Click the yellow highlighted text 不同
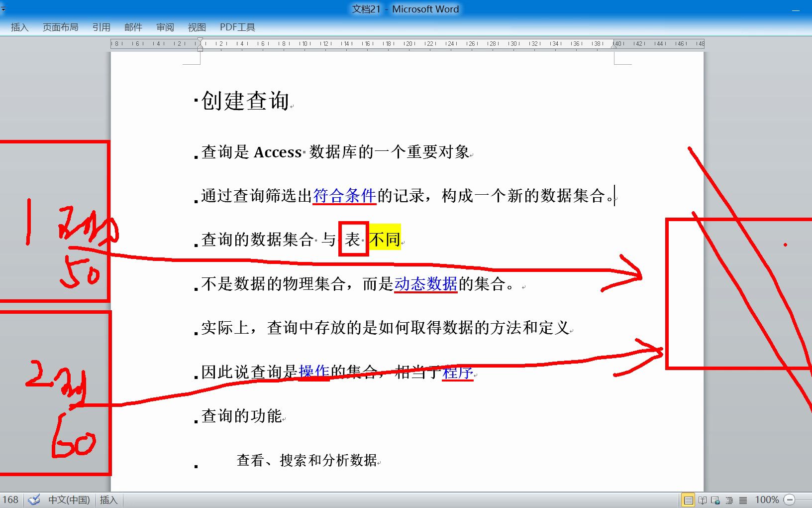The width and height of the screenshot is (812, 508). 385,240
